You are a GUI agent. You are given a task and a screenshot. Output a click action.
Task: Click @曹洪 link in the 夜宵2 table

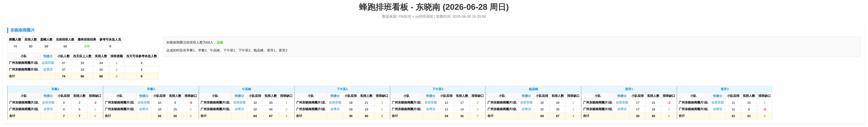click(718, 109)
